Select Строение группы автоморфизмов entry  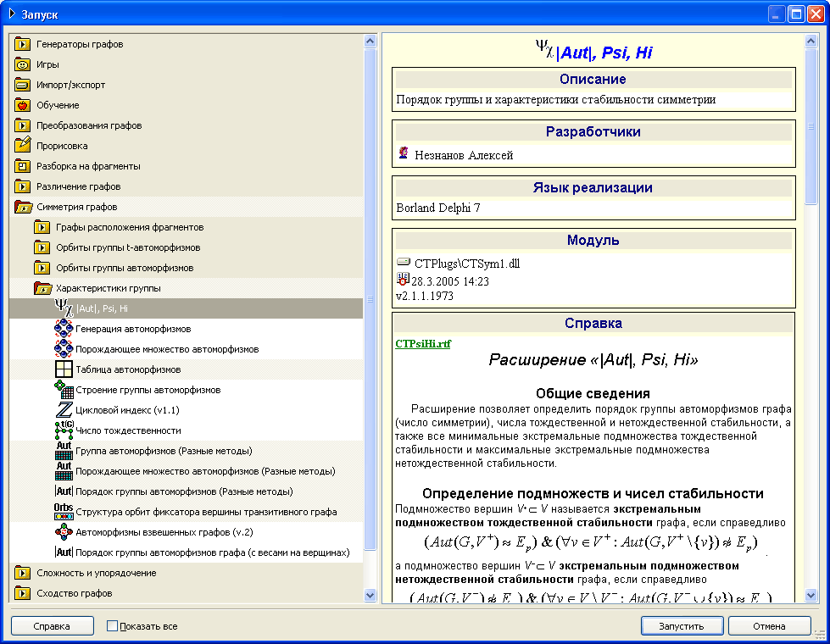(x=148, y=390)
